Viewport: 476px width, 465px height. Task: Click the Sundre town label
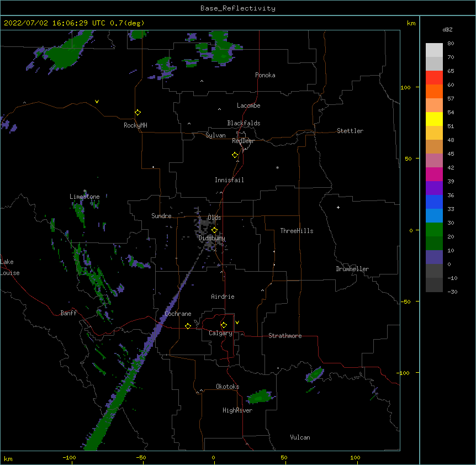[x=161, y=216]
